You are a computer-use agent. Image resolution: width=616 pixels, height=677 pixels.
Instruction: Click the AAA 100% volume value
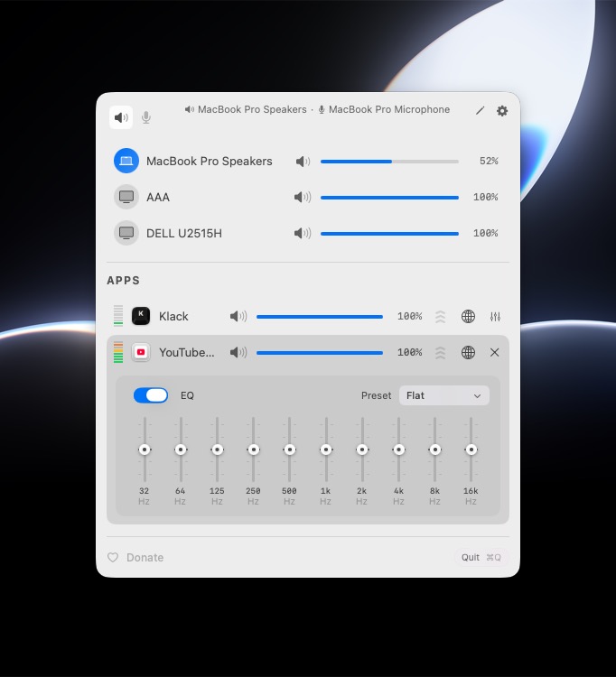point(486,197)
